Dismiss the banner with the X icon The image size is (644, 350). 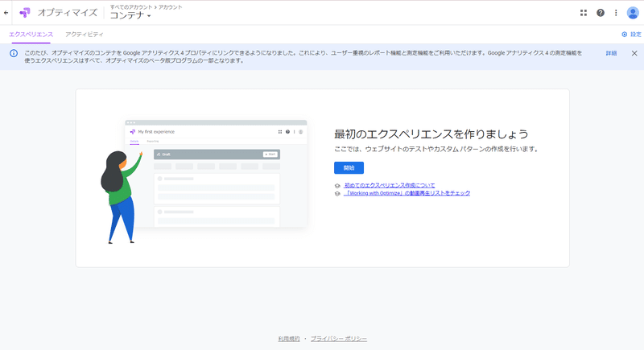pos(634,53)
